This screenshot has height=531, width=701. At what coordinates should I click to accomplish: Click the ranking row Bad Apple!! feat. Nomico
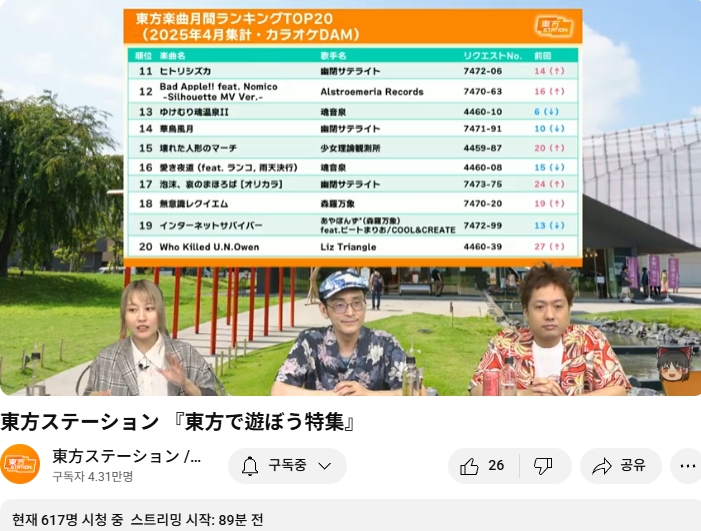[x=353, y=91]
